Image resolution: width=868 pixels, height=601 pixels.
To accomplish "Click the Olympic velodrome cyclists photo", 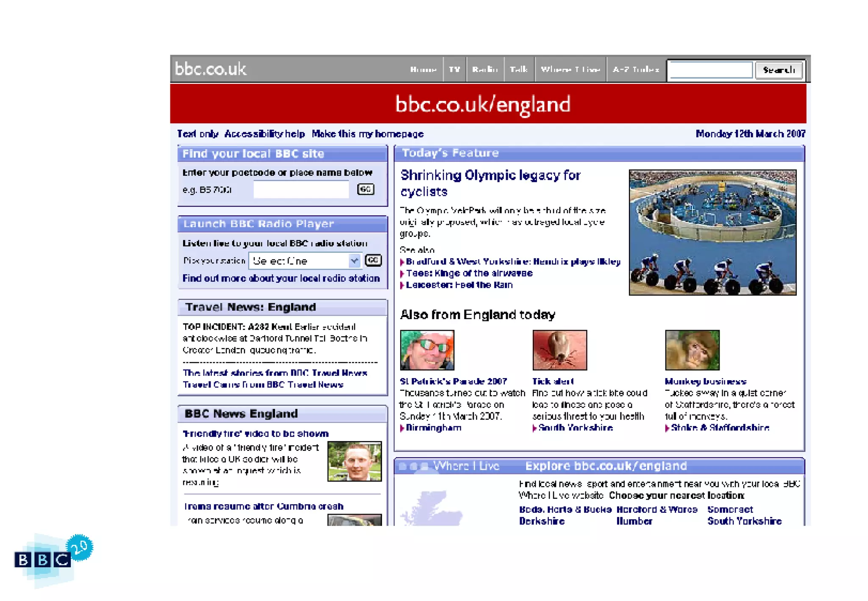I will pos(712,232).
